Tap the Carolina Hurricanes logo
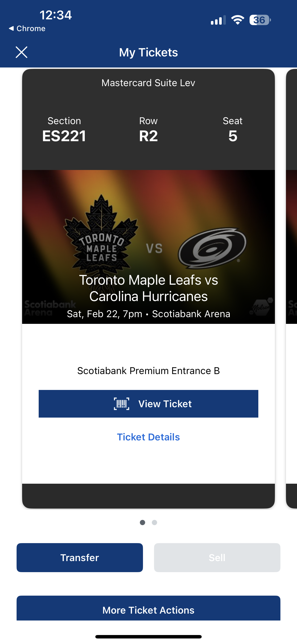The image size is (297, 644). tap(212, 248)
